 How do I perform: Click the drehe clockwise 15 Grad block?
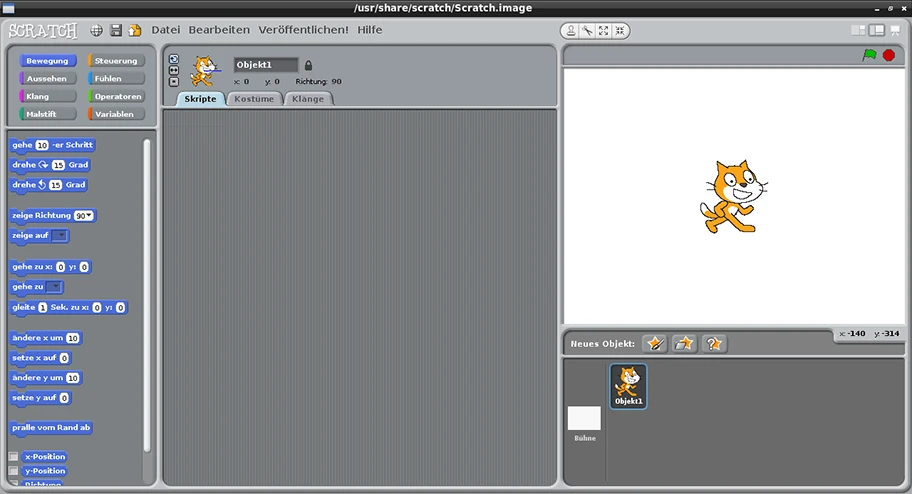click(51, 165)
